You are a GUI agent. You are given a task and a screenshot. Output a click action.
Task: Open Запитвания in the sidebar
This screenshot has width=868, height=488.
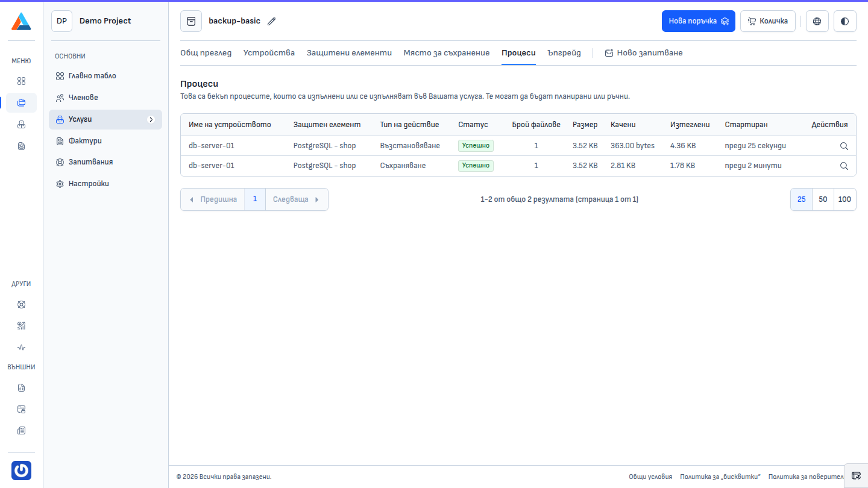tap(105, 162)
